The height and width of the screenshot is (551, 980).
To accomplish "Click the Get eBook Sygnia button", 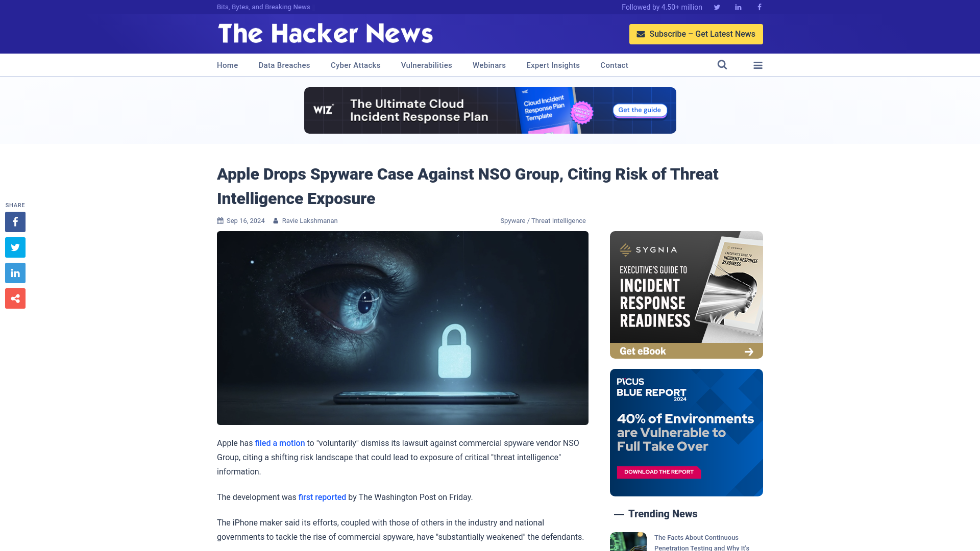I will click(x=686, y=350).
